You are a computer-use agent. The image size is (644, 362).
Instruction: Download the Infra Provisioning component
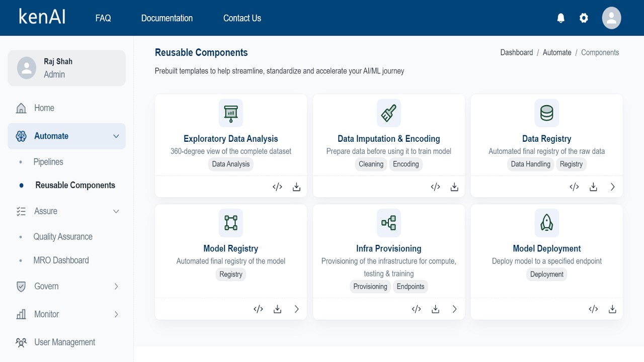(x=435, y=309)
